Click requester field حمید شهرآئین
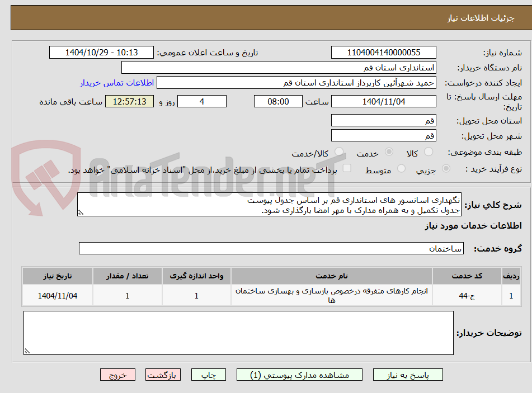Screen dimensions: 532x393 coord(296,83)
